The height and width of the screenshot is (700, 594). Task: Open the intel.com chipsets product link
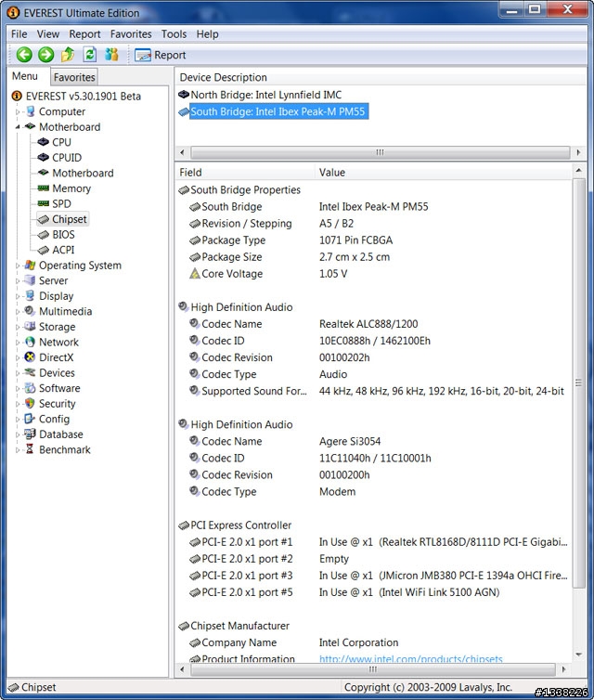(410, 659)
